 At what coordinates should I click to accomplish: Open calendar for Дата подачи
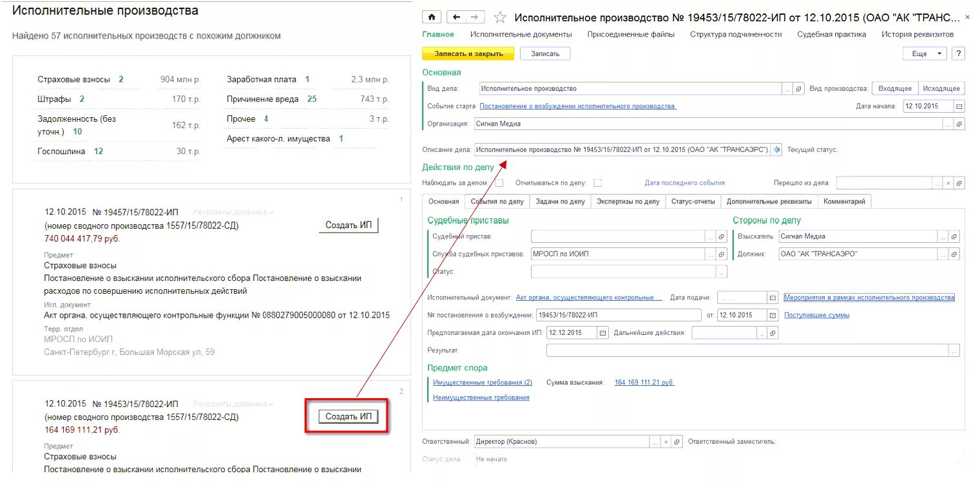[773, 298]
